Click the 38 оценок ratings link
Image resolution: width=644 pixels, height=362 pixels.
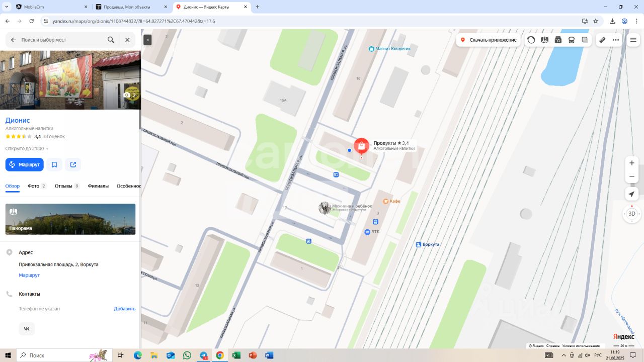54,136
